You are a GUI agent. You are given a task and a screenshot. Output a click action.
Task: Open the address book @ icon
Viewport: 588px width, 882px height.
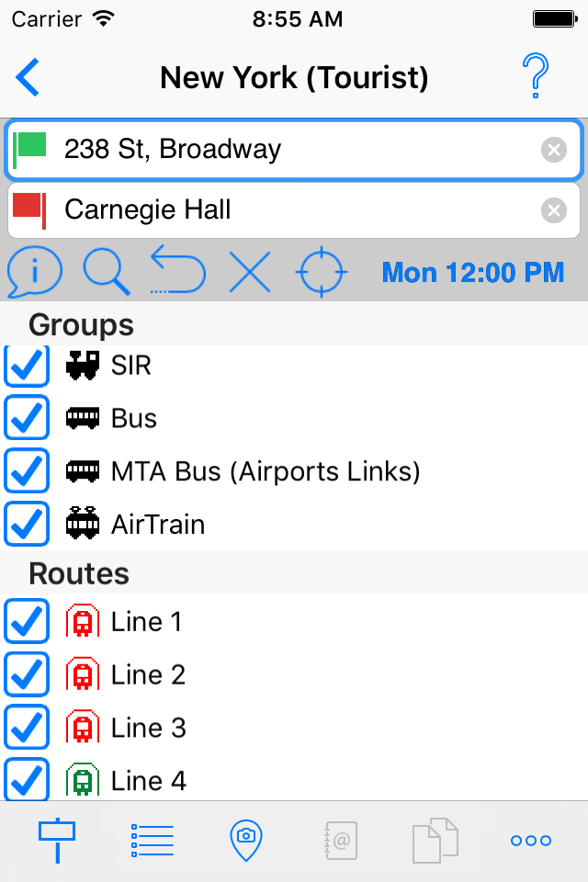[x=340, y=840]
